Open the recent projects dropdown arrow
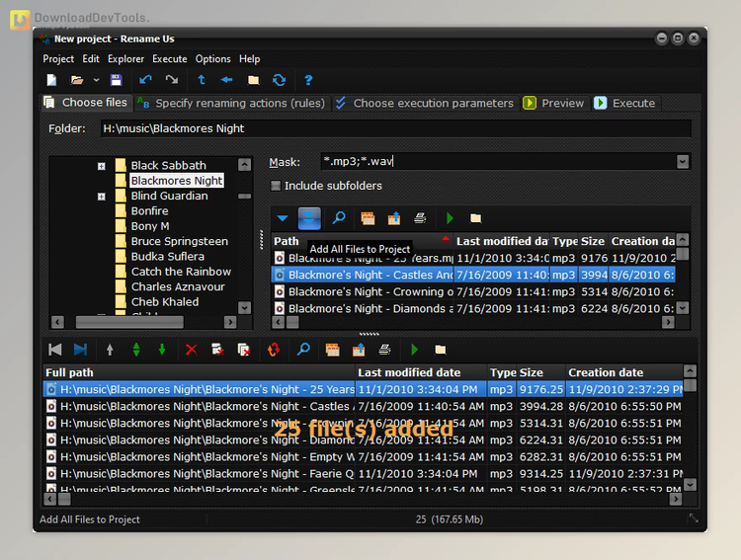 (x=97, y=80)
